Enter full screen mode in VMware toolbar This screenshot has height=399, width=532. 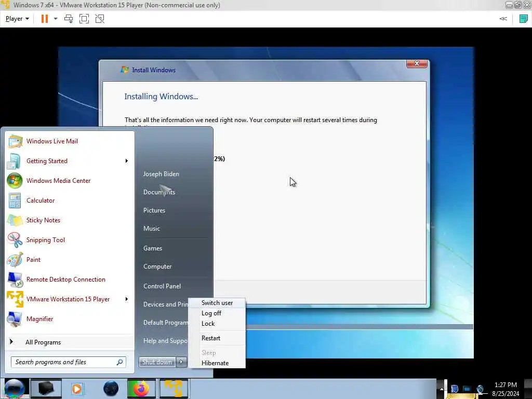pos(84,19)
